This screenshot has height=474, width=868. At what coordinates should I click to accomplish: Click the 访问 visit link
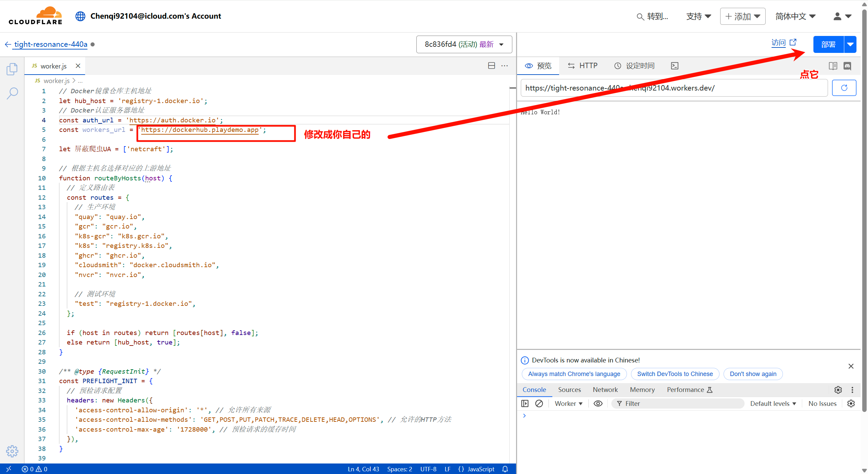(784, 43)
